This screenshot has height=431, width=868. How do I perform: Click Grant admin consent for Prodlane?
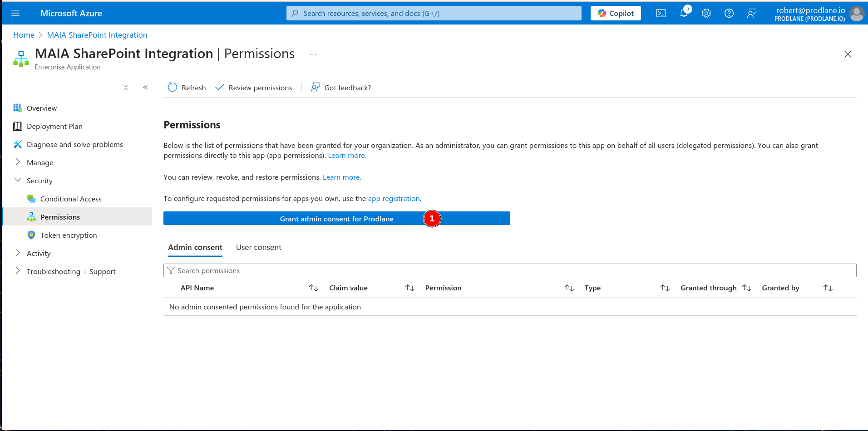(x=337, y=219)
